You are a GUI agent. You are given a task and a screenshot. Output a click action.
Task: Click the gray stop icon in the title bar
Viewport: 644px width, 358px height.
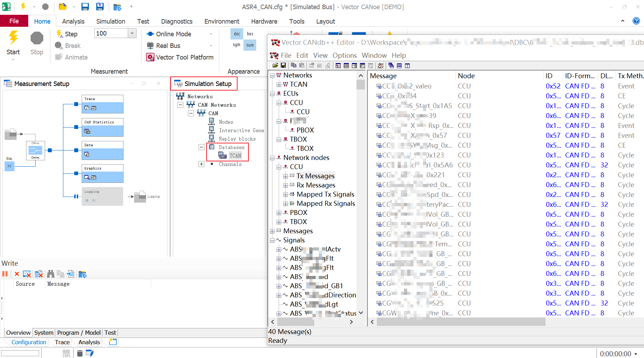(x=45, y=7)
